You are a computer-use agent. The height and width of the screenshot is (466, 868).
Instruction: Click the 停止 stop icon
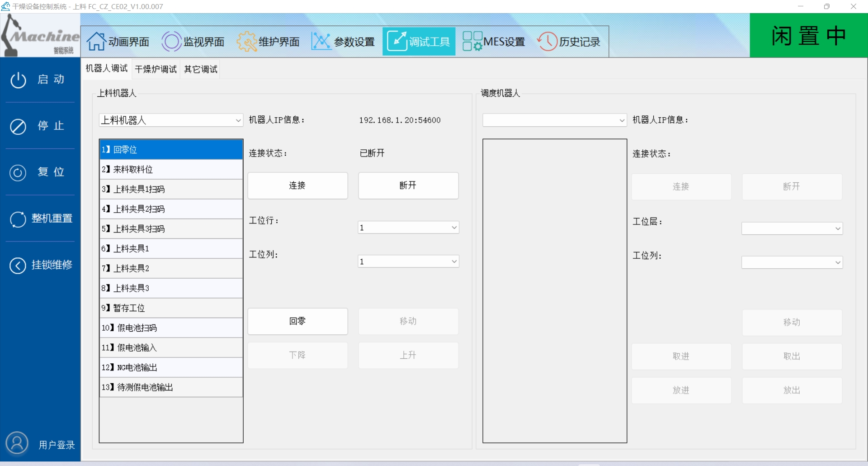(18, 127)
